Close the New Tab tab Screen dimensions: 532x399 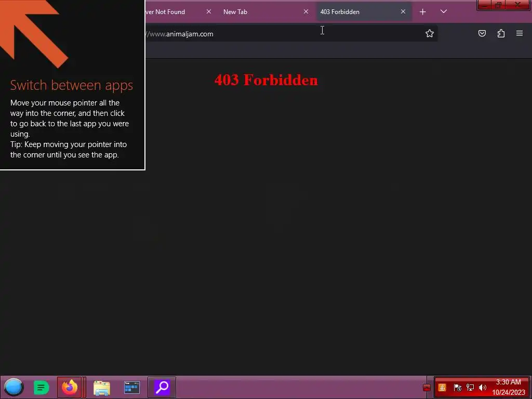click(x=306, y=11)
